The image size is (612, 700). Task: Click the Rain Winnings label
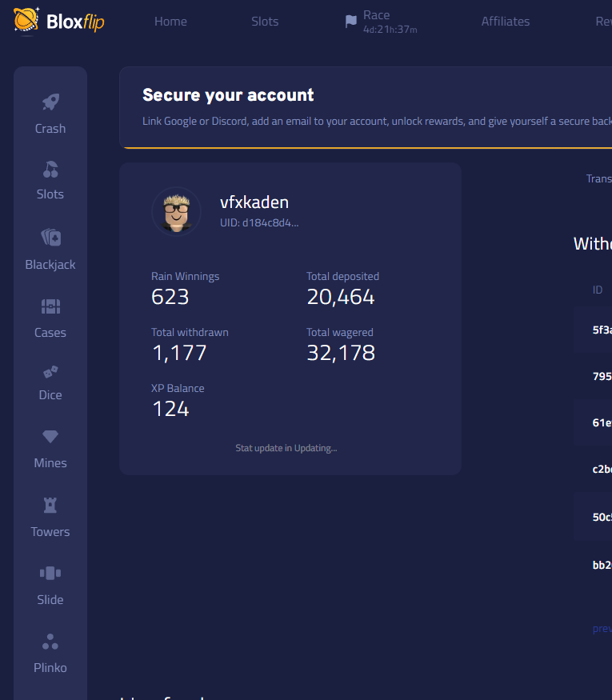[186, 276]
